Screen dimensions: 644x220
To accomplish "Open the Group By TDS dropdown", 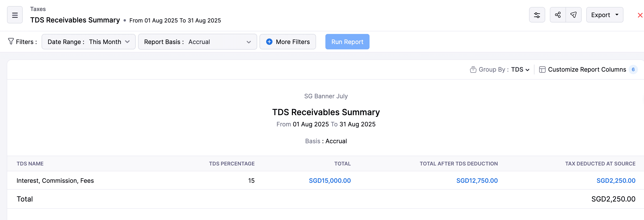I will click(x=520, y=70).
